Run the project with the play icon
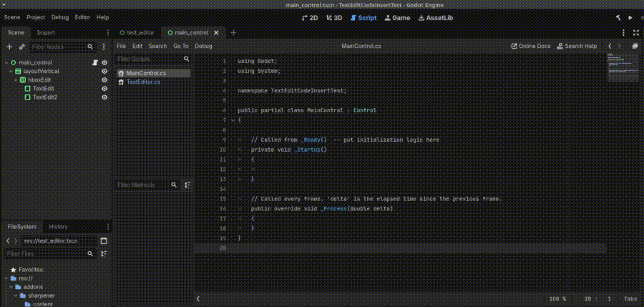 click(630, 17)
